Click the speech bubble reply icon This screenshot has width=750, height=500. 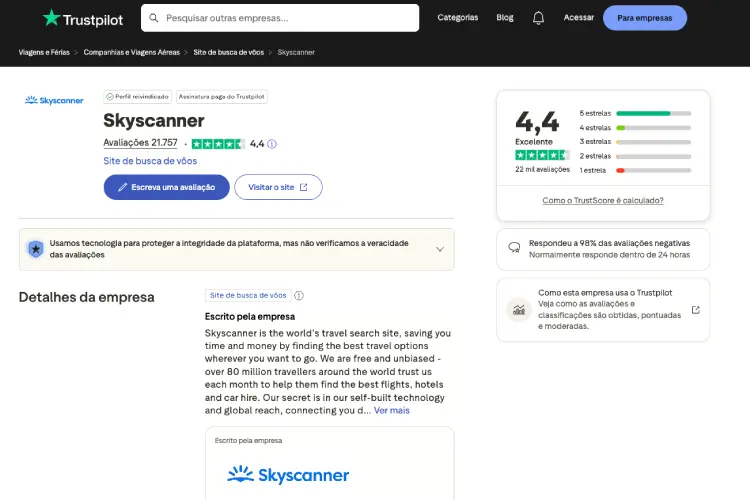pos(514,247)
